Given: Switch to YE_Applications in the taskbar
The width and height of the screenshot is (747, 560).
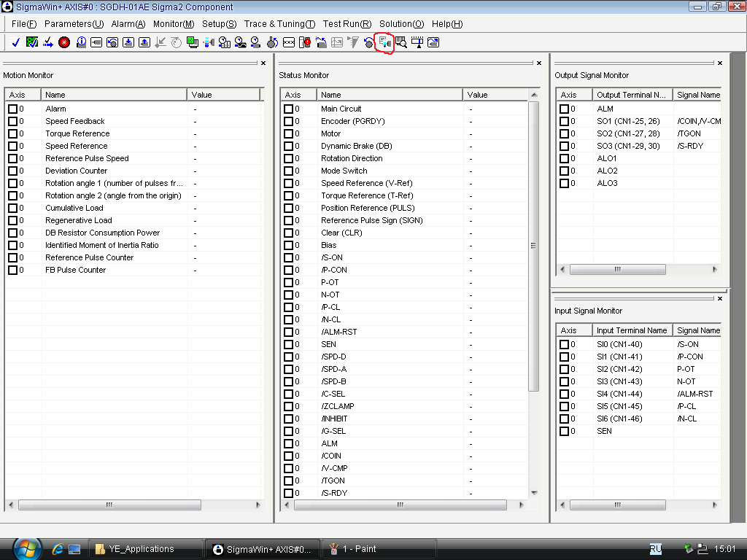Looking at the screenshot, I should 144,549.
